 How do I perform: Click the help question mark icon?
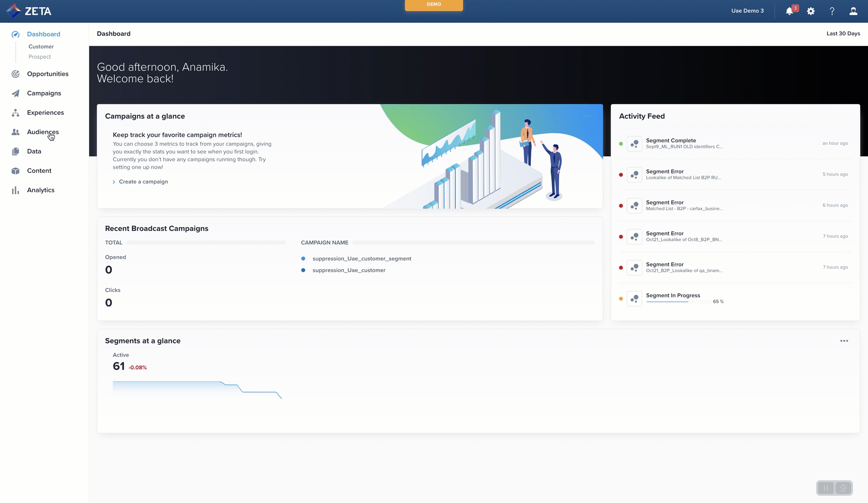pyautogui.click(x=832, y=11)
